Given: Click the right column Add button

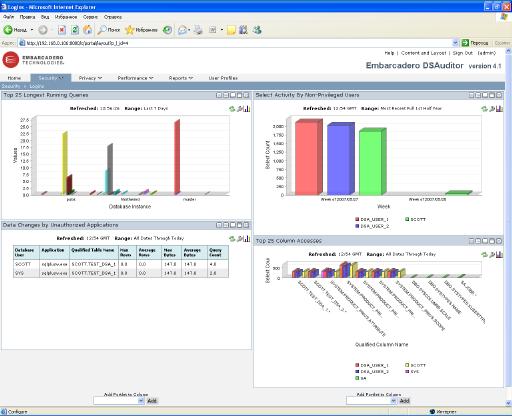Looking at the screenshot, I should click(404, 401).
